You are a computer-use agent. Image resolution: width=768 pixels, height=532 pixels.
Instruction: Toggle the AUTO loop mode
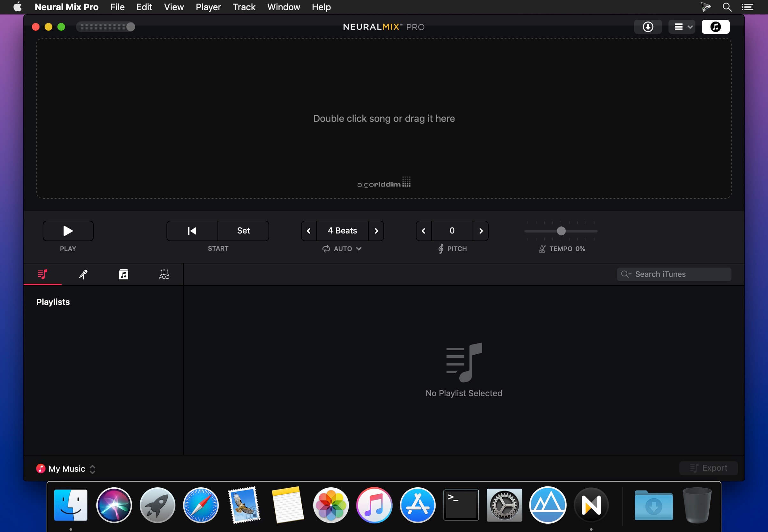(327, 249)
